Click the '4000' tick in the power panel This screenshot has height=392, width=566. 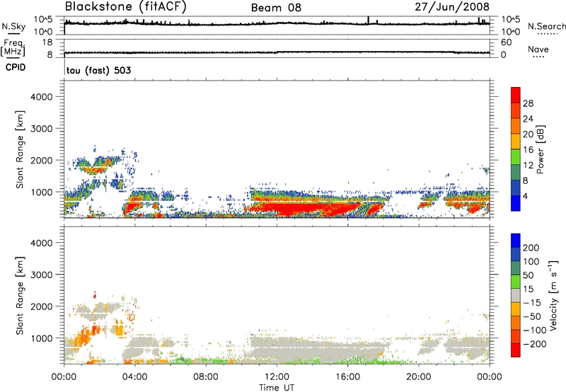click(42, 97)
